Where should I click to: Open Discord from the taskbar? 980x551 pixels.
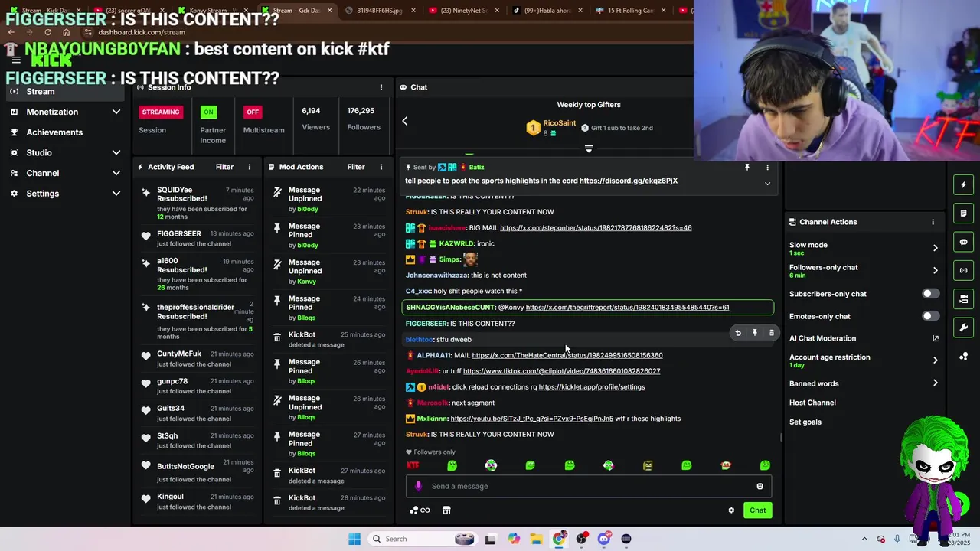pos(604,539)
